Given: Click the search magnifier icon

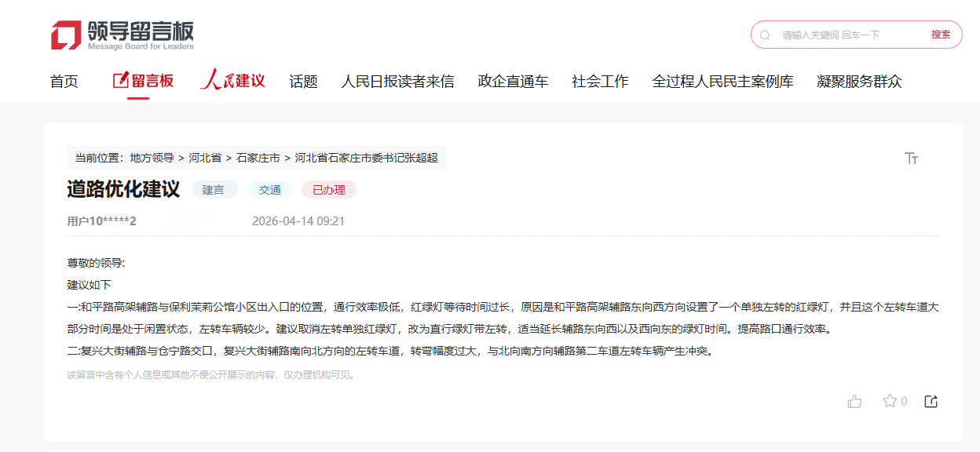Looking at the screenshot, I should click(x=765, y=35).
